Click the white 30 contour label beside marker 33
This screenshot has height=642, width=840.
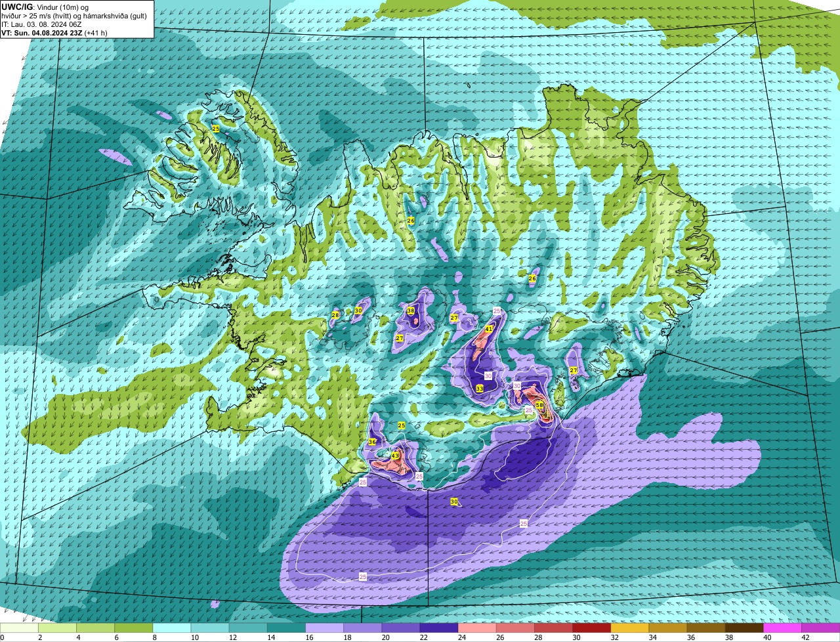point(488,375)
